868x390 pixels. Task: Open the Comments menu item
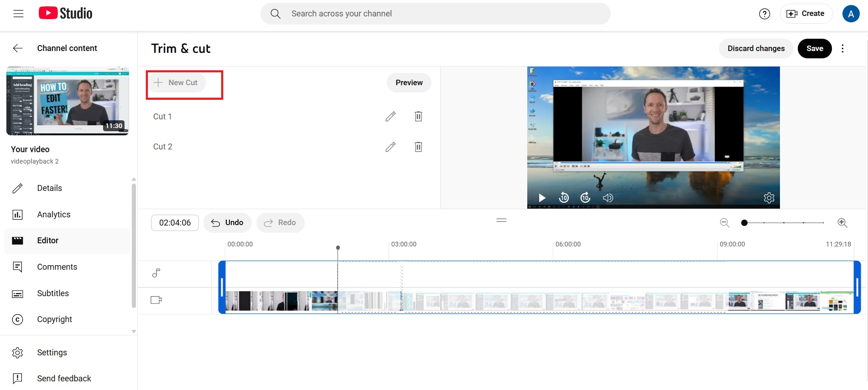click(68, 267)
